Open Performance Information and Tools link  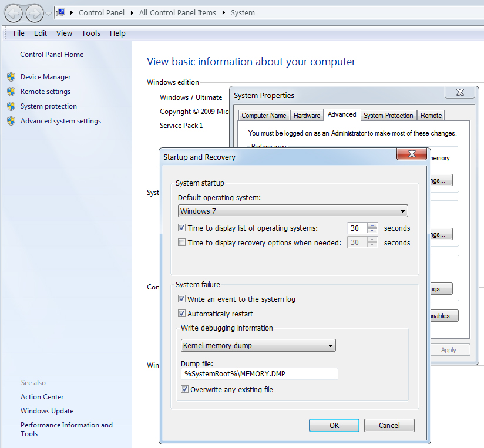click(66, 429)
